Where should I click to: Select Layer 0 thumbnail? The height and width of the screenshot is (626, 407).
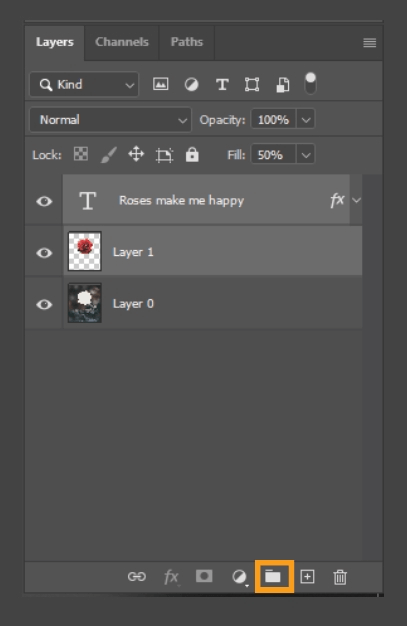[x=85, y=303]
